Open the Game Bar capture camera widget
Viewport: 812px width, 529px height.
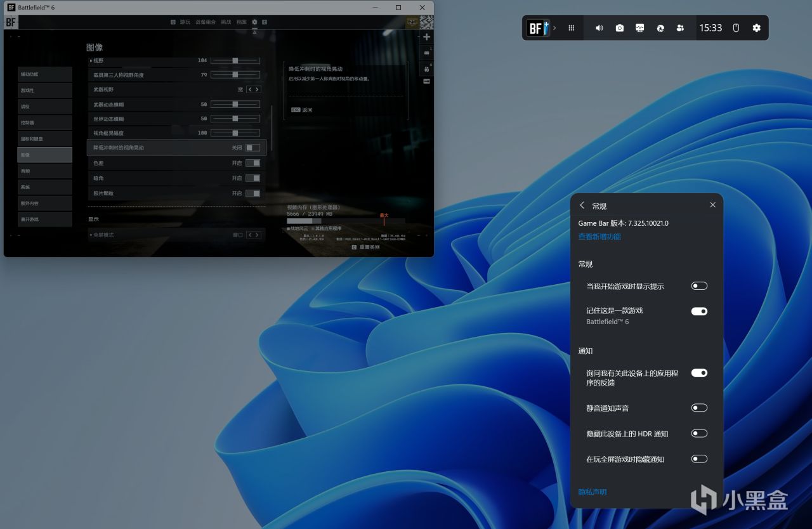620,28
